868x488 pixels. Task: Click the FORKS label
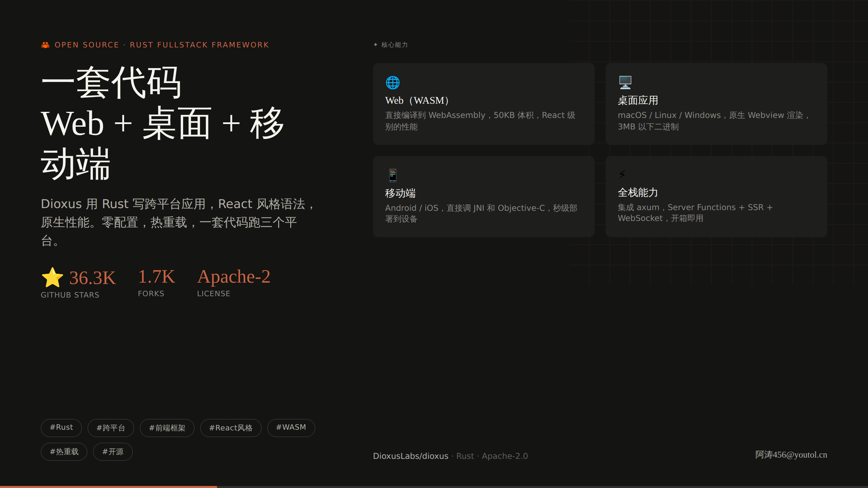coord(151,293)
